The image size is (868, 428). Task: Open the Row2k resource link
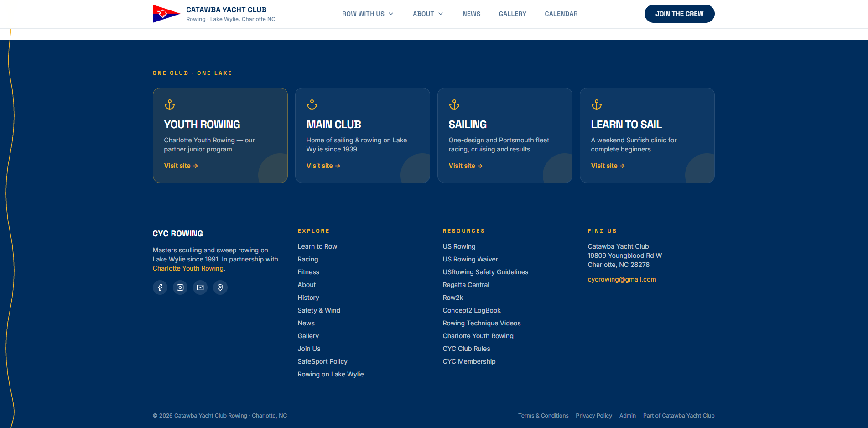453,298
